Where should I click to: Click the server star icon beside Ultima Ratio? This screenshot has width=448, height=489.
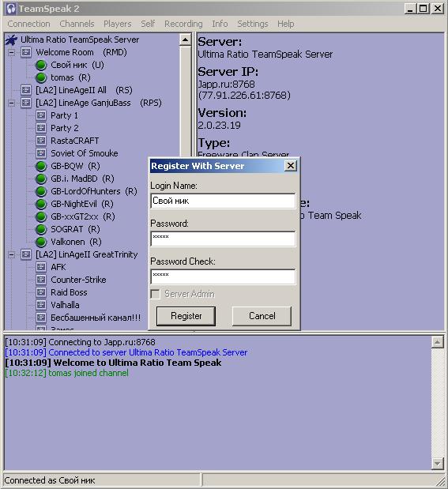(x=11, y=40)
